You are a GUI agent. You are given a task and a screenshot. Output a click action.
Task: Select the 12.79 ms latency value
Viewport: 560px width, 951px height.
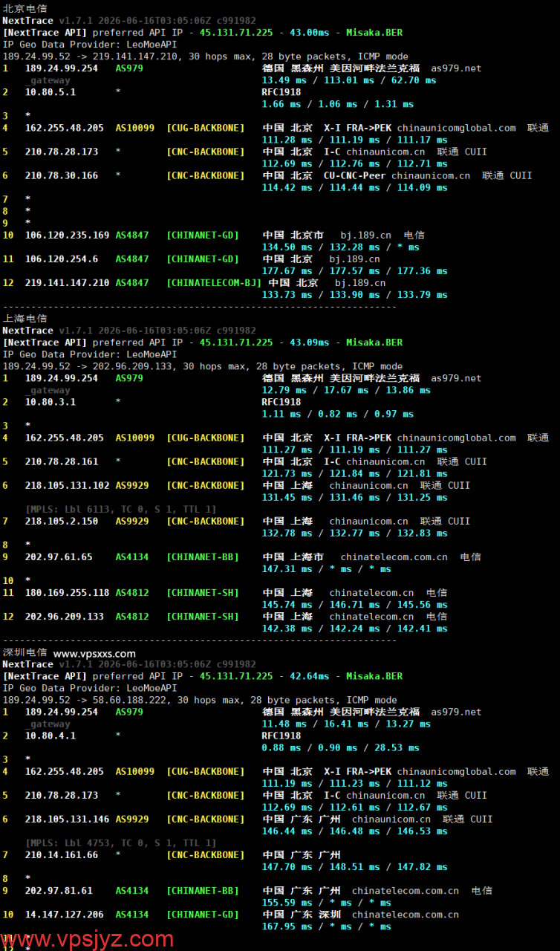click(286, 390)
